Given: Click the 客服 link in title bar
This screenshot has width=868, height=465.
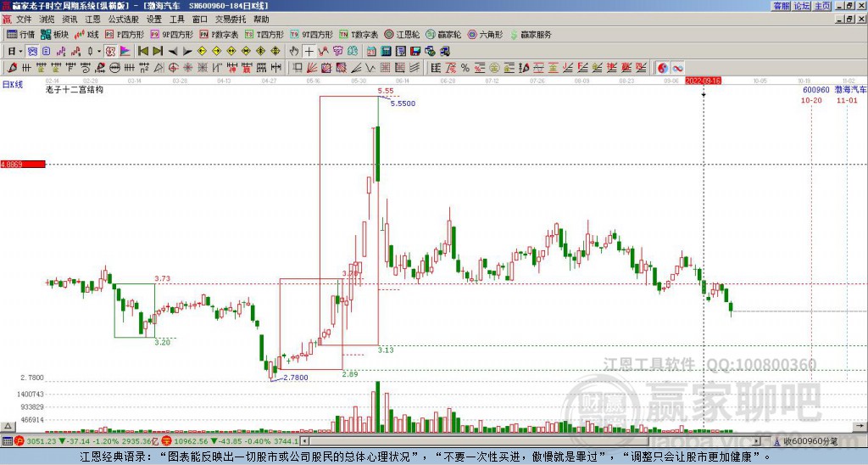Looking at the screenshot, I should pyautogui.click(x=782, y=6).
